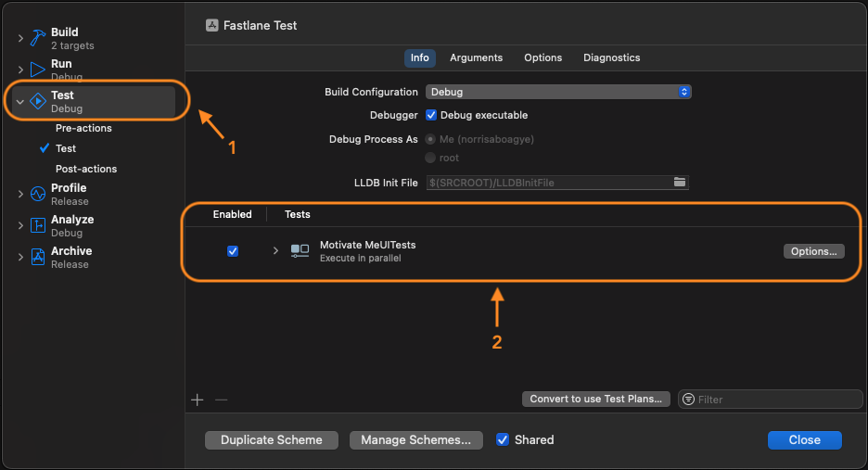Toggle the Debug executable checkbox
Screen dimensions: 868x470
431,115
